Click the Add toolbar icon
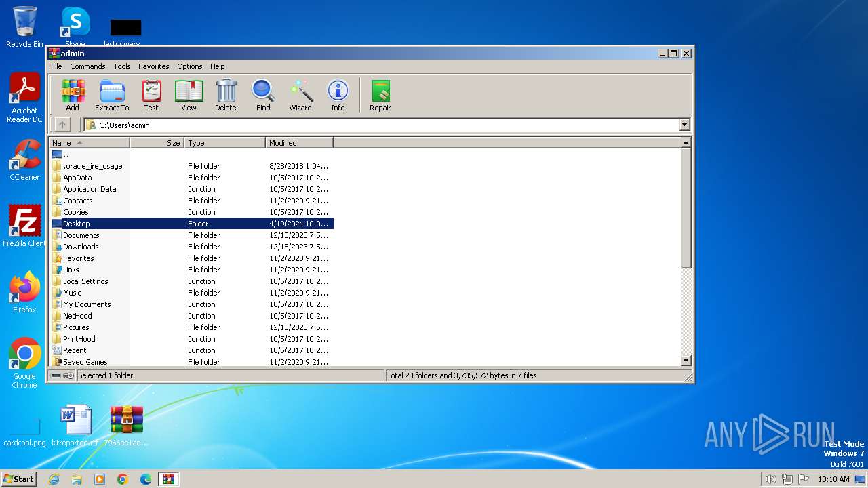The width and height of the screenshot is (868, 488). click(x=73, y=95)
